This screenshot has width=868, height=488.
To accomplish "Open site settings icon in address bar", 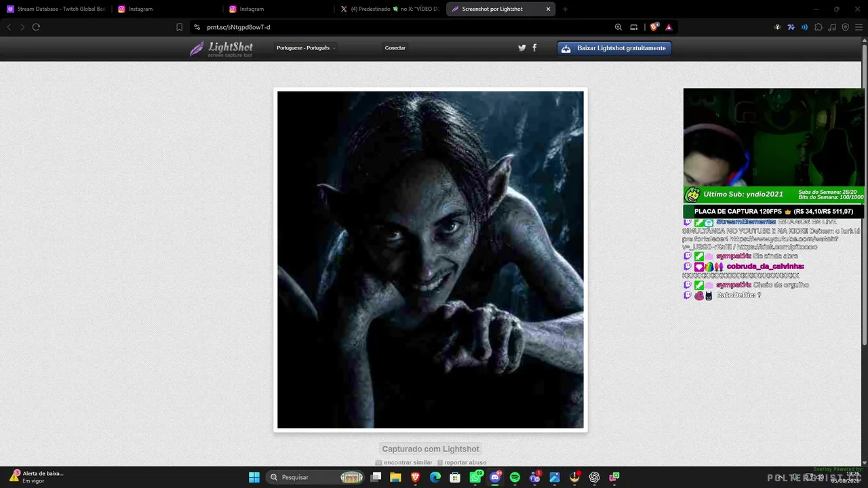I will click(x=197, y=27).
